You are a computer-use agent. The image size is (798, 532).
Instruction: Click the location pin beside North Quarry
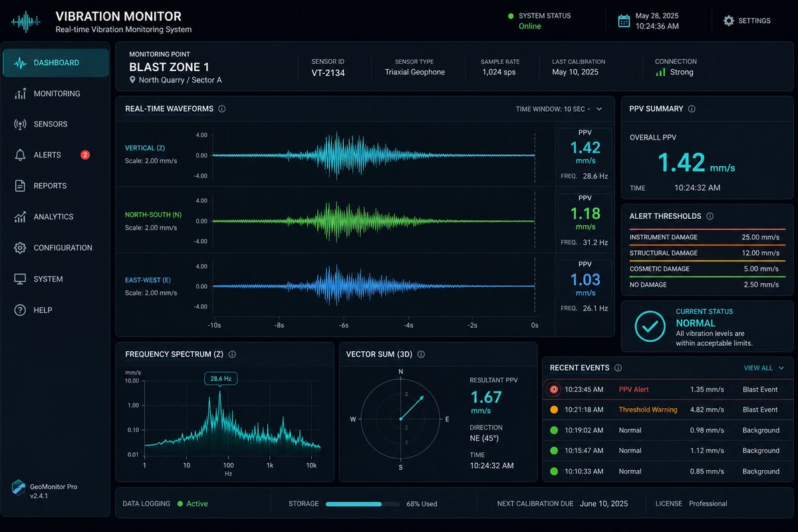[132, 80]
